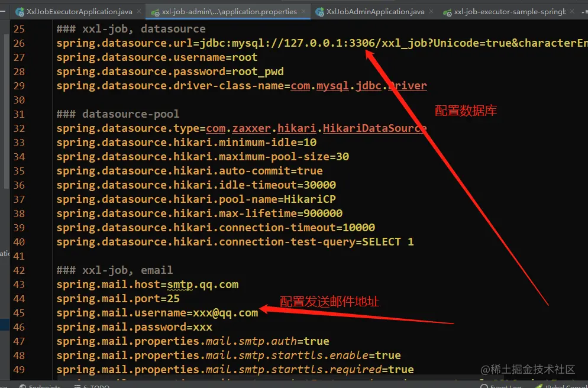Close the XxlJobExecutorApplication.java tab
The width and height of the screenshot is (588, 388).
coord(139,12)
